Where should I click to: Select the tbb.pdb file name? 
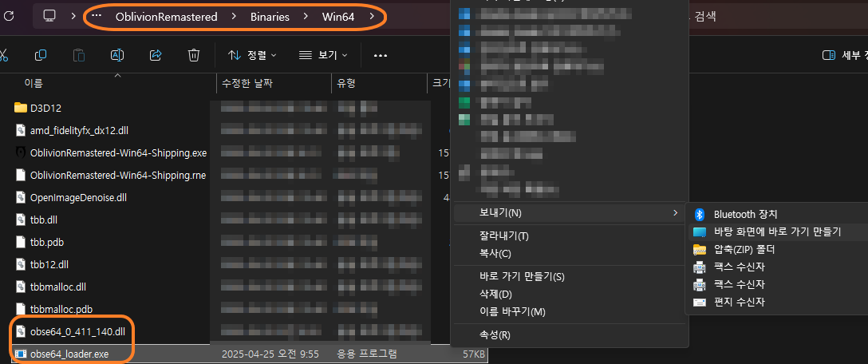point(48,242)
